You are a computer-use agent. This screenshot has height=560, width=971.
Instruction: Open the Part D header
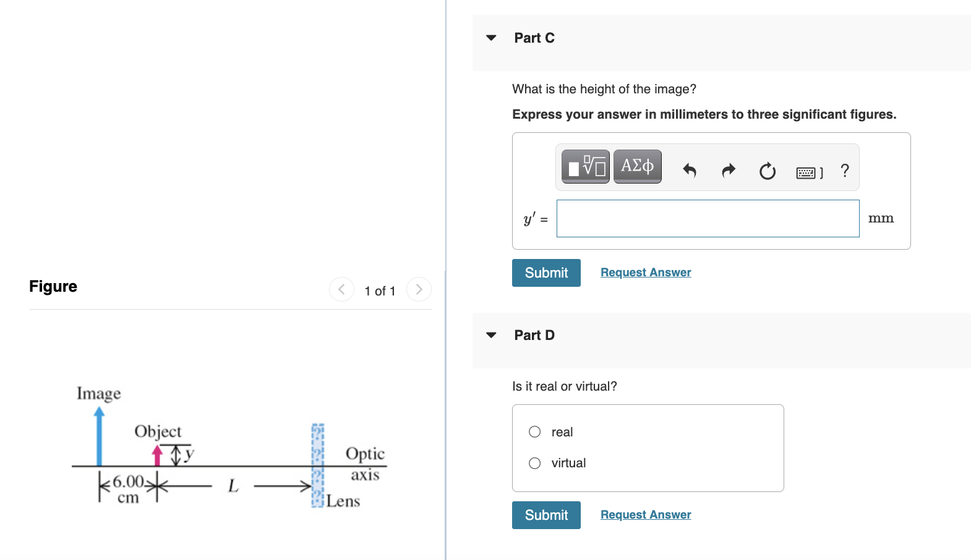pyautogui.click(x=534, y=334)
